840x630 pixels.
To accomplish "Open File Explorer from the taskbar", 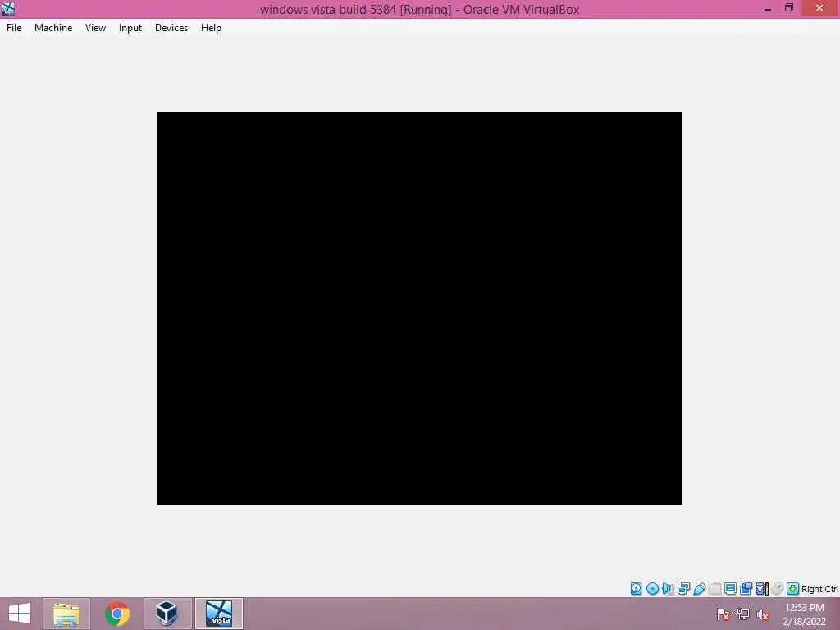I will (x=66, y=614).
